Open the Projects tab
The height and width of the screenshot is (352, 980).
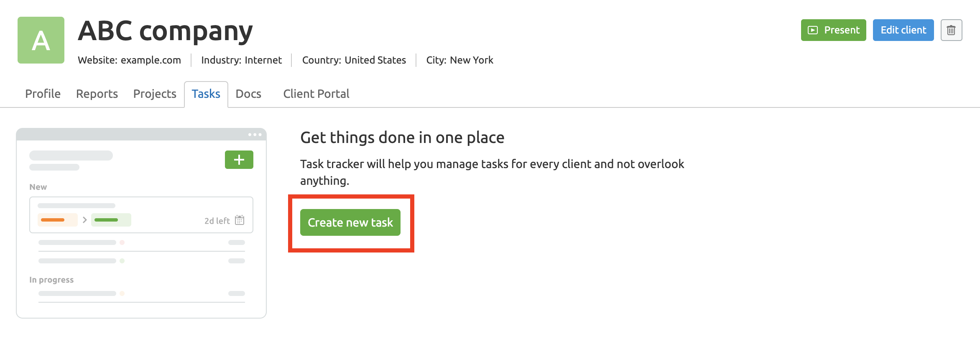(x=155, y=94)
